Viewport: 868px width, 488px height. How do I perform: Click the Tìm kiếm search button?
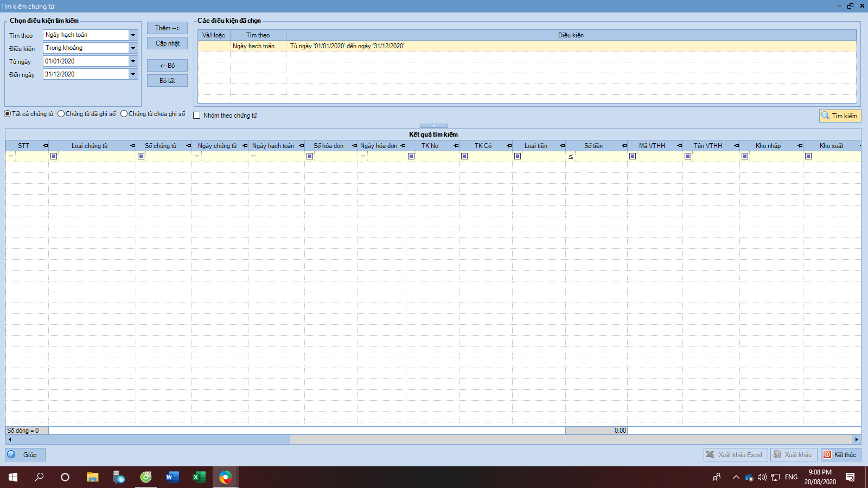(x=840, y=115)
